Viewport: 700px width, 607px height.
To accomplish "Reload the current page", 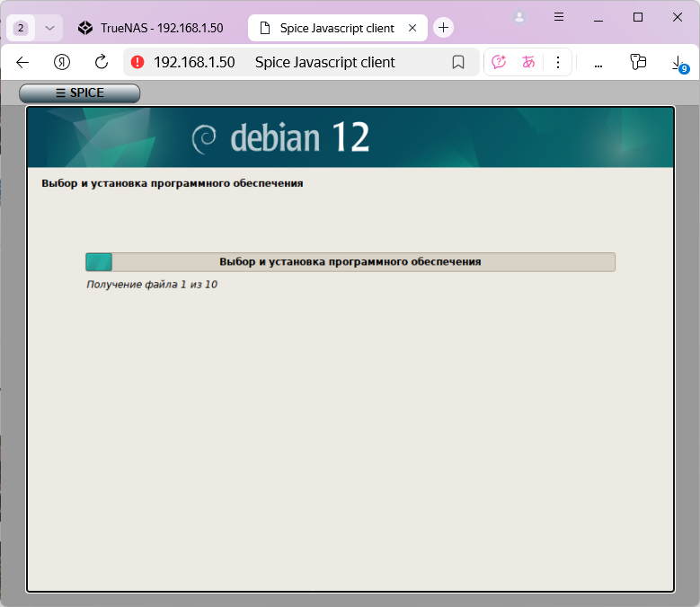I will pyautogui.click(x=102, y=62).
